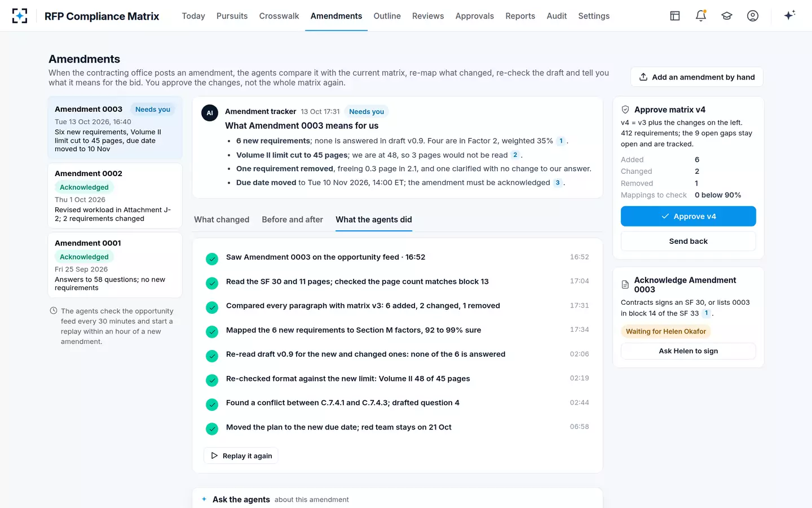
Task: Click green check beside 'Moved the plan' step
Action: 212,428
